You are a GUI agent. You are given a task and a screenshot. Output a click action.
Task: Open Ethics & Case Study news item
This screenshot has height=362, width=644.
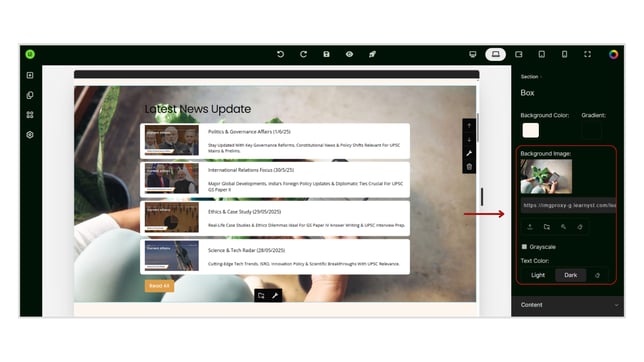(275, 218)
